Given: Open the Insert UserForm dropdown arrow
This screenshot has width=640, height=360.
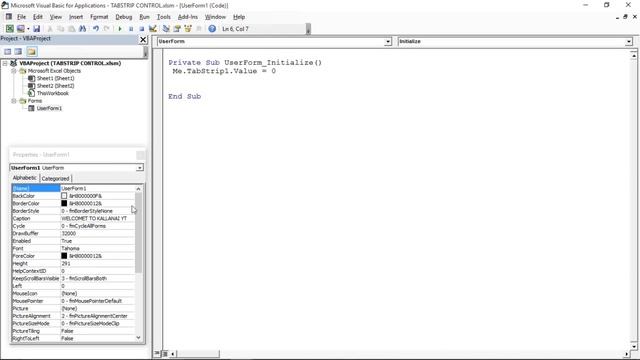Looking at the screenshot, I should (x=28, y=29).
